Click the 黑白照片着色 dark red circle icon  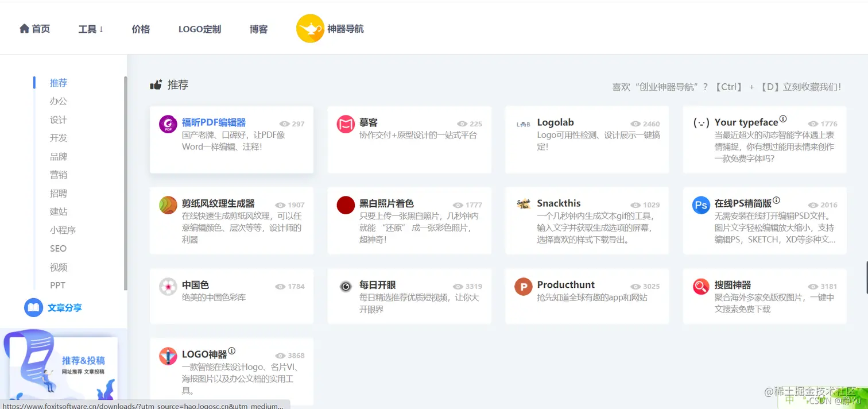(x=346, y=205)
